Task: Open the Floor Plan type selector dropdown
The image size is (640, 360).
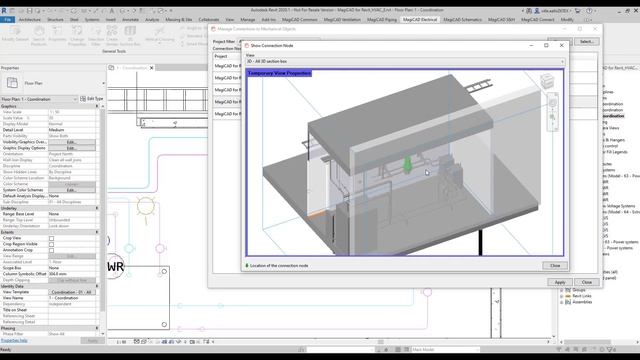Action: click(x=103, y=83)
